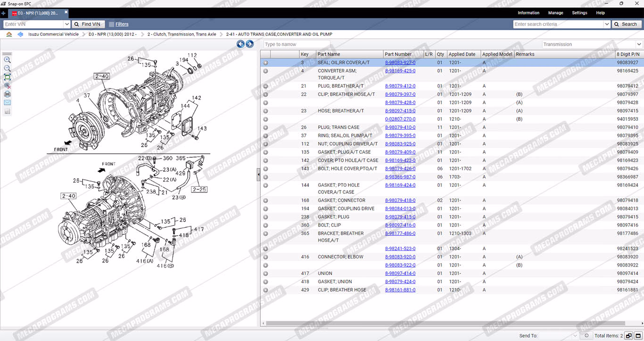Fit the diagram to window

coord(7,77)
